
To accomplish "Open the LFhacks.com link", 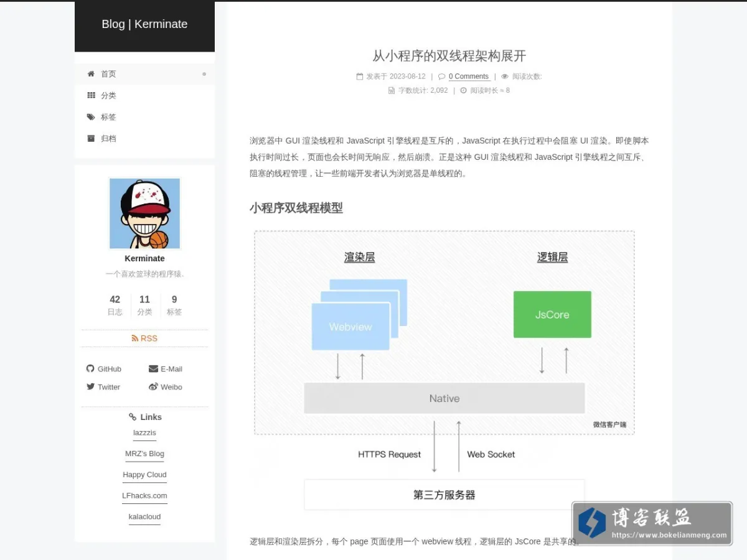I will 144,496.
